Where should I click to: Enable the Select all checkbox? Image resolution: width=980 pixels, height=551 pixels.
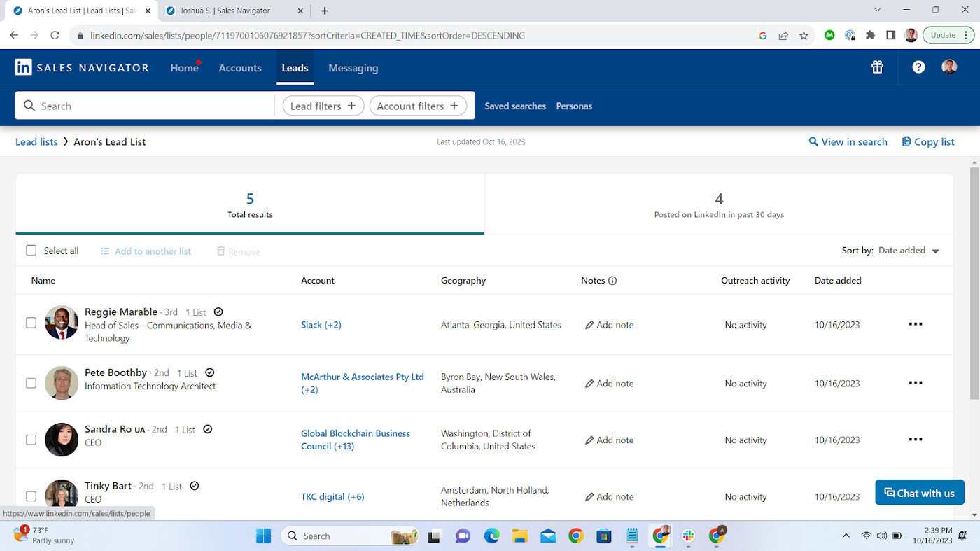[x=31, y=250]
